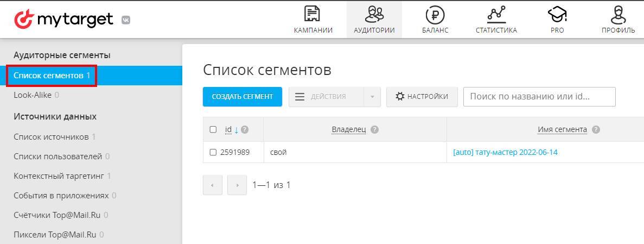
Task: Sort the table by id column
Action: click(228, 129)
